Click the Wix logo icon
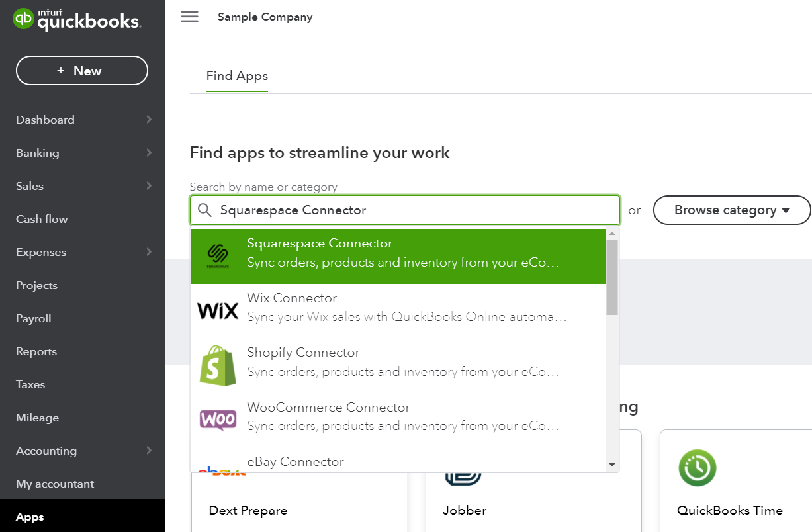 (218, 310)
